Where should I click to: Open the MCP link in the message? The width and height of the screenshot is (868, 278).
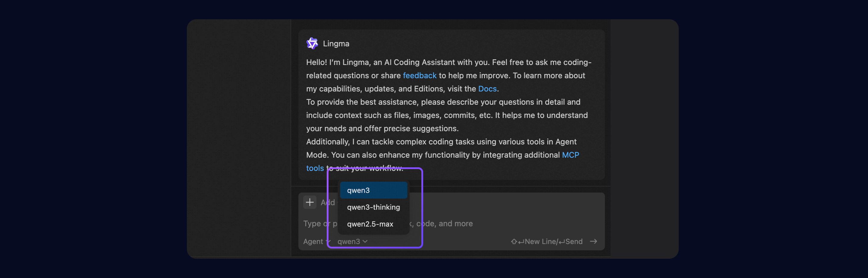coord(570,155)
